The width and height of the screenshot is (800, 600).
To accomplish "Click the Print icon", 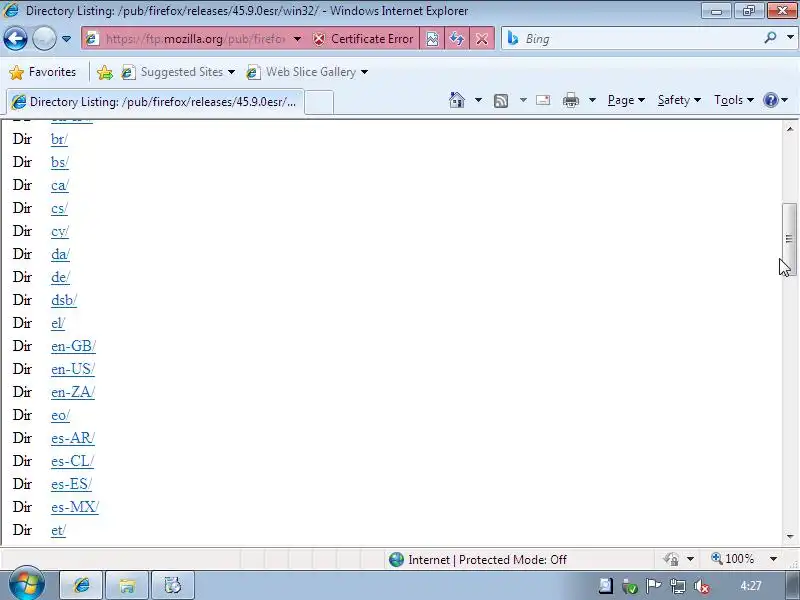I will click(570, 100).
